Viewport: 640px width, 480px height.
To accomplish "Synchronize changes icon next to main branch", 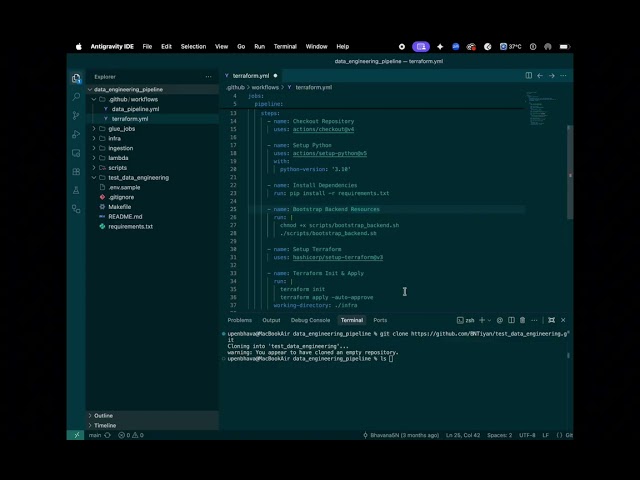I will [108, 435].
